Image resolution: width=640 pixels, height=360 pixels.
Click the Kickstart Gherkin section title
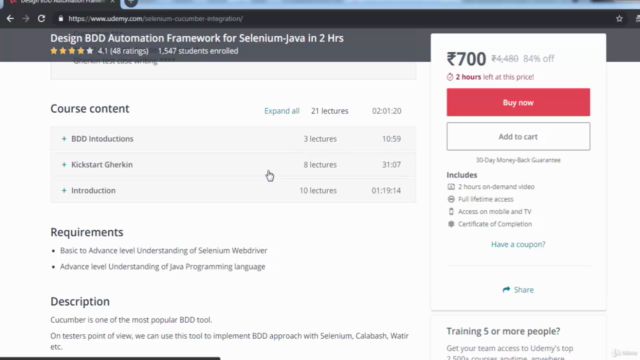102,164
